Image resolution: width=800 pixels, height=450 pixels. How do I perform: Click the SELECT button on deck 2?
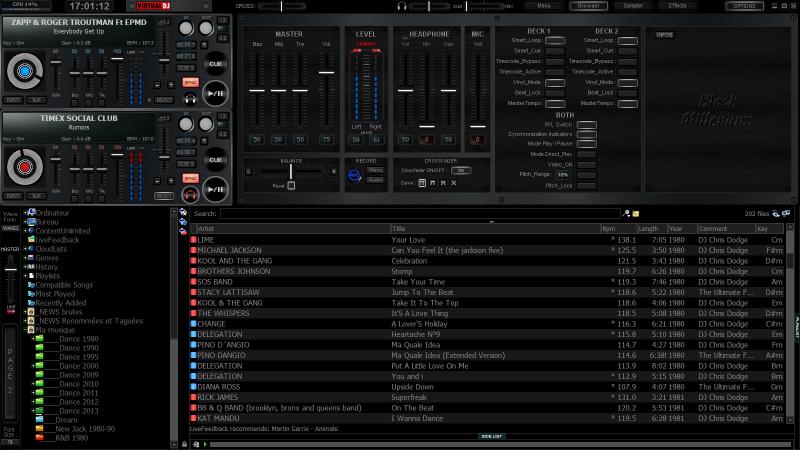pos(164,196)
